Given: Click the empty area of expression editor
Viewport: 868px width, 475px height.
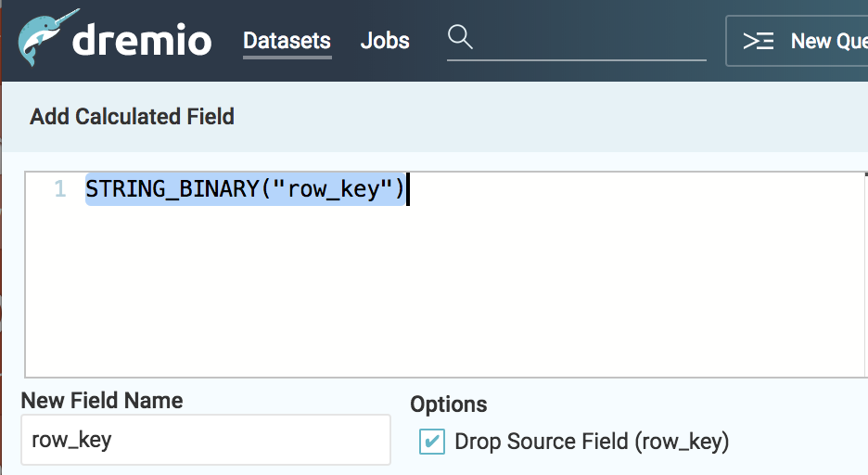Looking at the screenshot, I should click(x=445, y=297).
